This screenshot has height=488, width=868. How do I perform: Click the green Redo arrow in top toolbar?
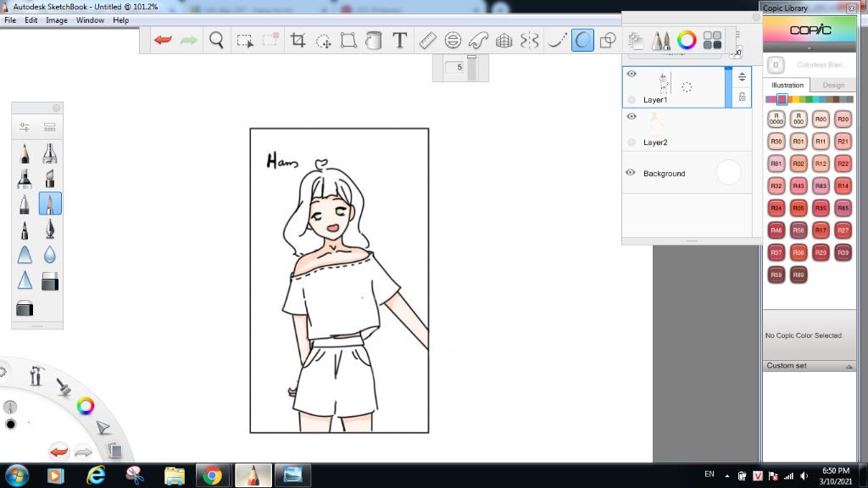(x=189, y=40)
